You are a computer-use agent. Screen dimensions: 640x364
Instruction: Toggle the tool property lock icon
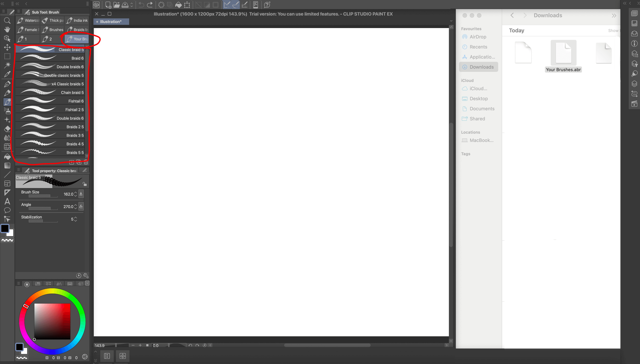[85, 184]
